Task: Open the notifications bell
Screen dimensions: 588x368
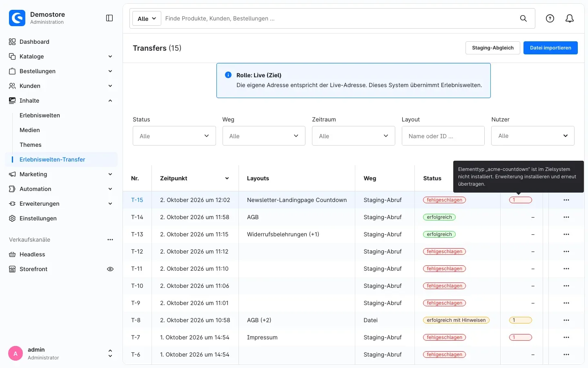Action: pos(570,18)
